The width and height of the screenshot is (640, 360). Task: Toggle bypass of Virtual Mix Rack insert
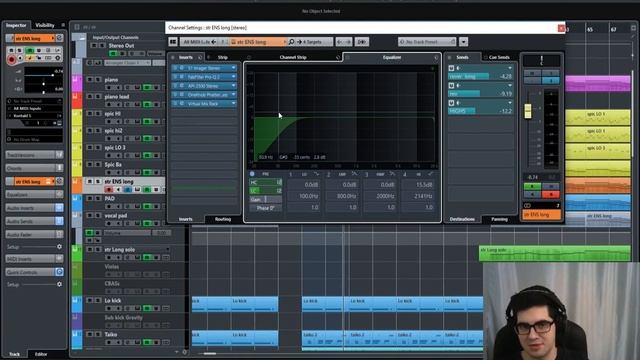(175, 103)
